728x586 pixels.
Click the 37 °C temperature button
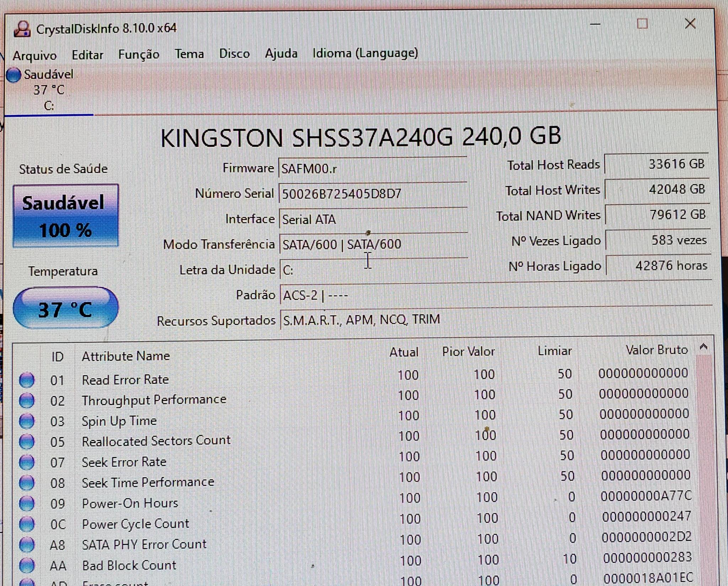pyautogui.click(x=65, y=308)
